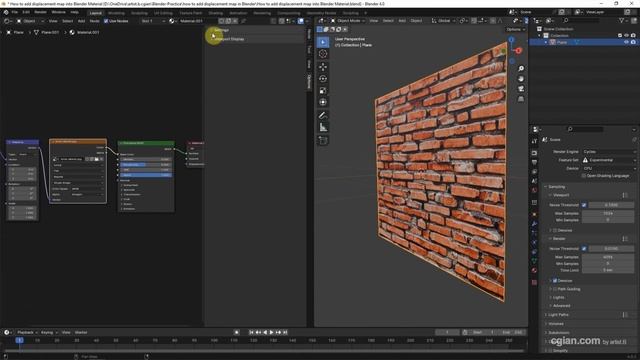Open the Global transform orientation dropdown

tap(443, 20)
